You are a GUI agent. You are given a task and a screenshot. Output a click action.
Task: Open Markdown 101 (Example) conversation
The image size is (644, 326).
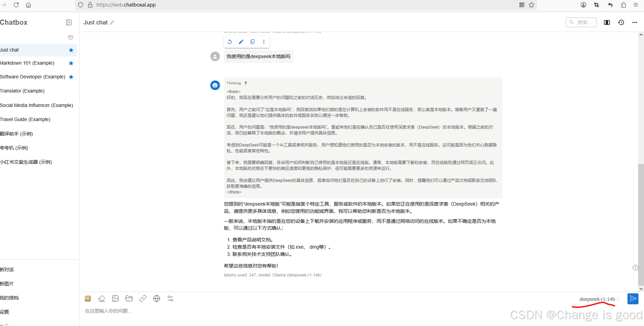coord(27,63)
